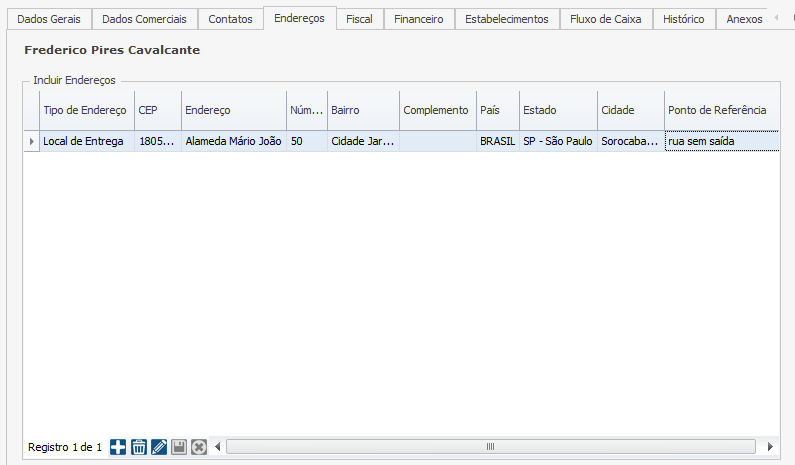The width and height of the screenshot is (795, 465).
Task: Click the row indicator arrow of first record
Action: (31, 142)
